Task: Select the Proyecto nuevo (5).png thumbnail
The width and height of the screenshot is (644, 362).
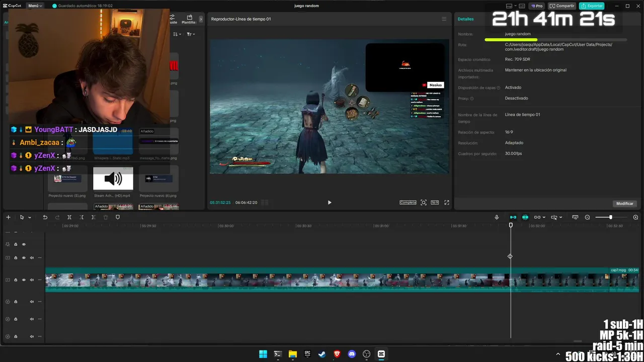Action: (x=67, y=178)
